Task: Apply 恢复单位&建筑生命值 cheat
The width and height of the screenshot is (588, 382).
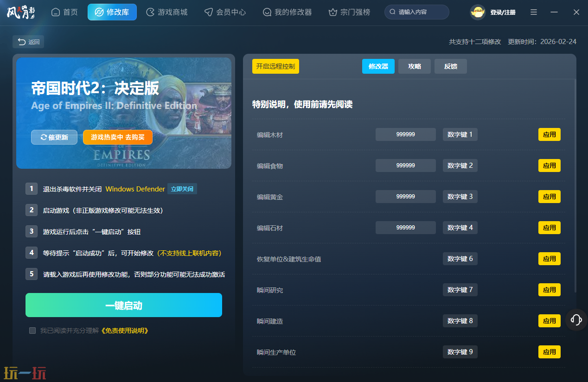Action: (x=550, y=259)
